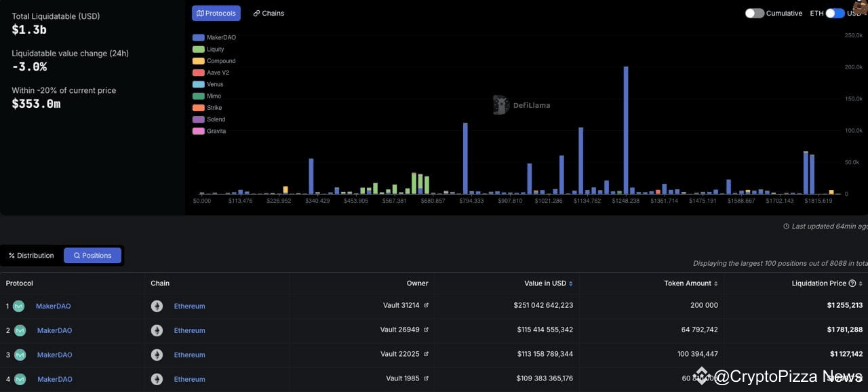The image size is (868, 392).
Task: Click Ethereum chain icon in row 2
Action: (x=157, y=330)
